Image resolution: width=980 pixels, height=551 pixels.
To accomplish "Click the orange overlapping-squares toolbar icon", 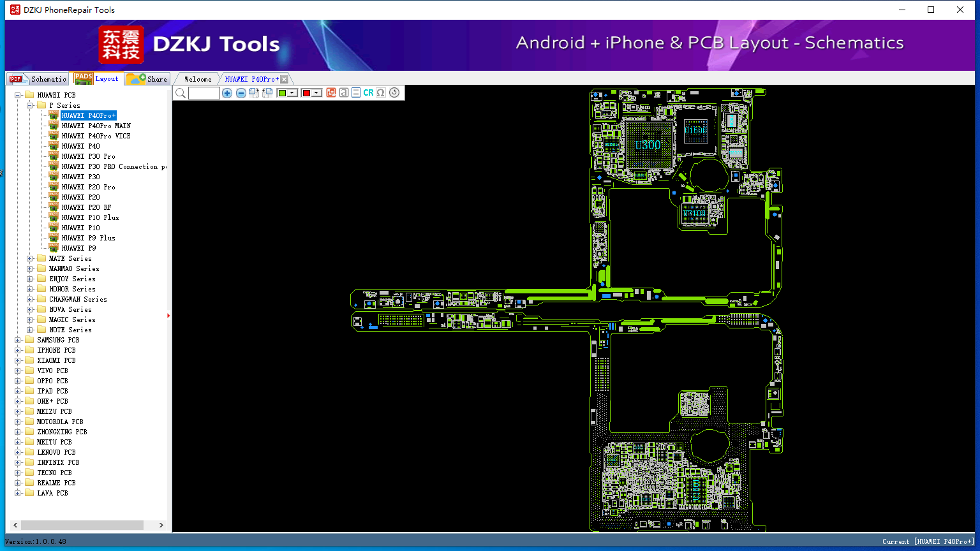I will pos(331,93).
